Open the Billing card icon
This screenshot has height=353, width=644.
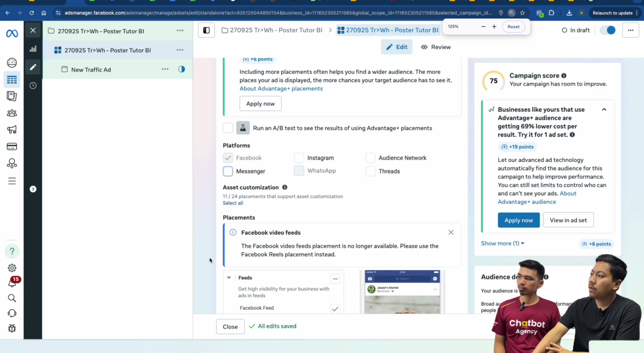(x=12, y=146)
